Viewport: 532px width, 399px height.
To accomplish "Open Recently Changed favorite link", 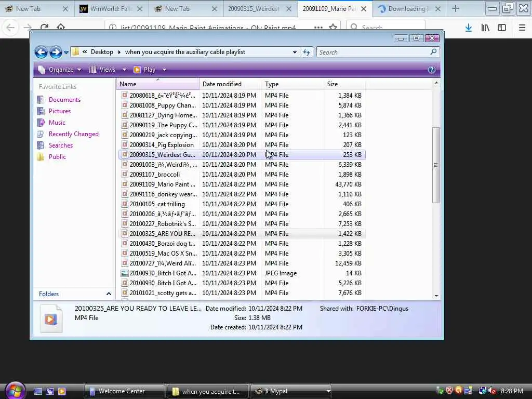I will (73, 134).
